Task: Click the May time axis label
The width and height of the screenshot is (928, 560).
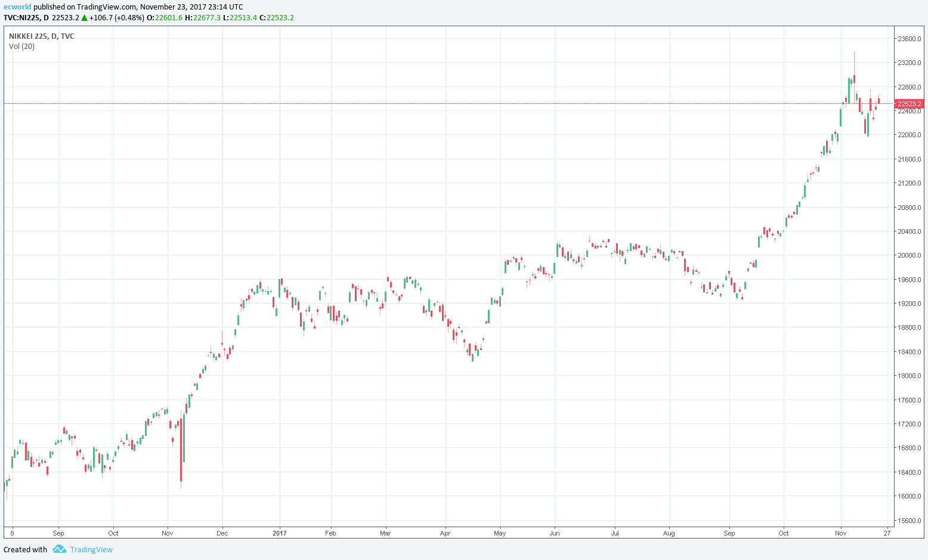Action: coord(500,533)
